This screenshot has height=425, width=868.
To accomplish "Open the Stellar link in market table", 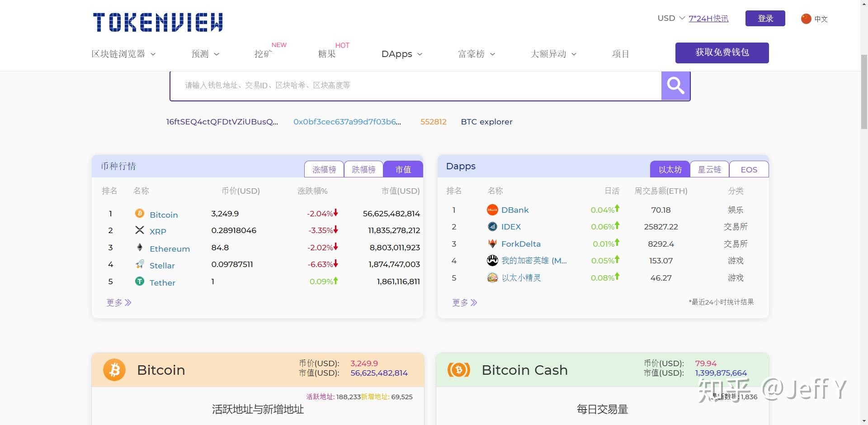I will point(162,266).
